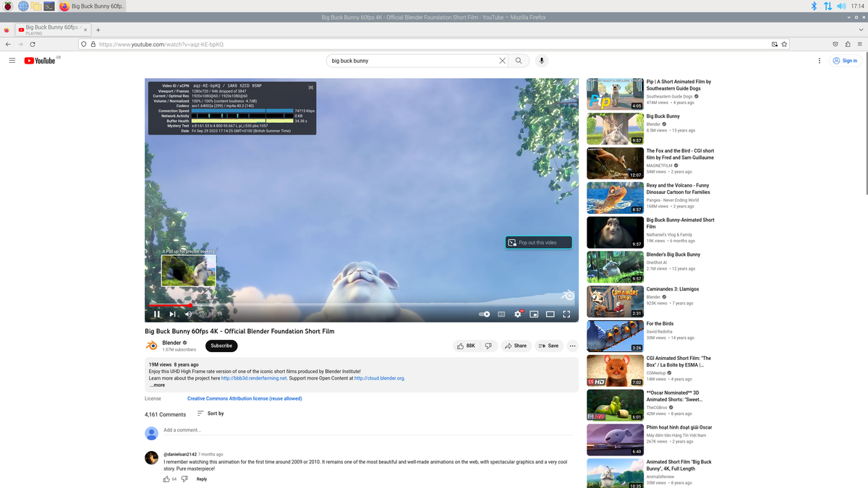Open Firefox application hamburger menu
The image size is (868, 488).
pyautogui.click(x=859, y=44)
